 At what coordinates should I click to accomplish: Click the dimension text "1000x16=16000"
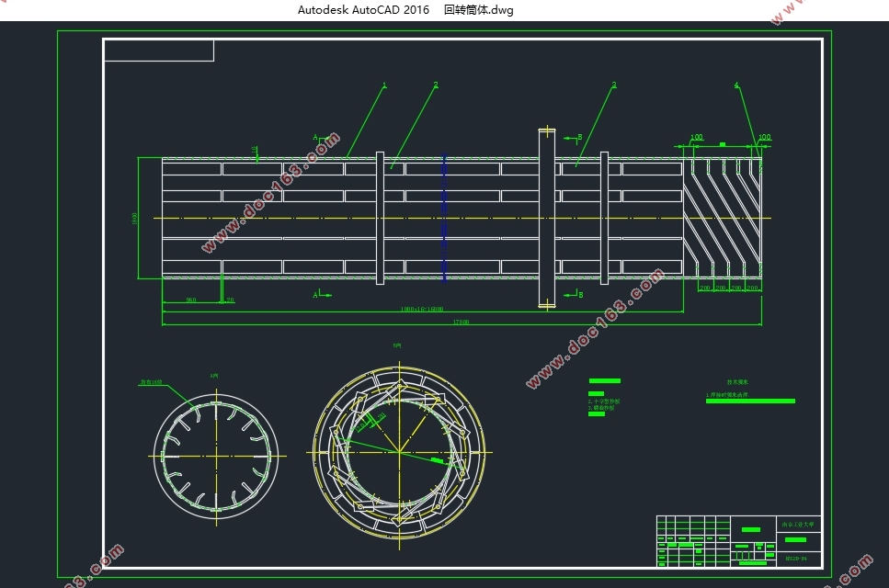point(422,309)
